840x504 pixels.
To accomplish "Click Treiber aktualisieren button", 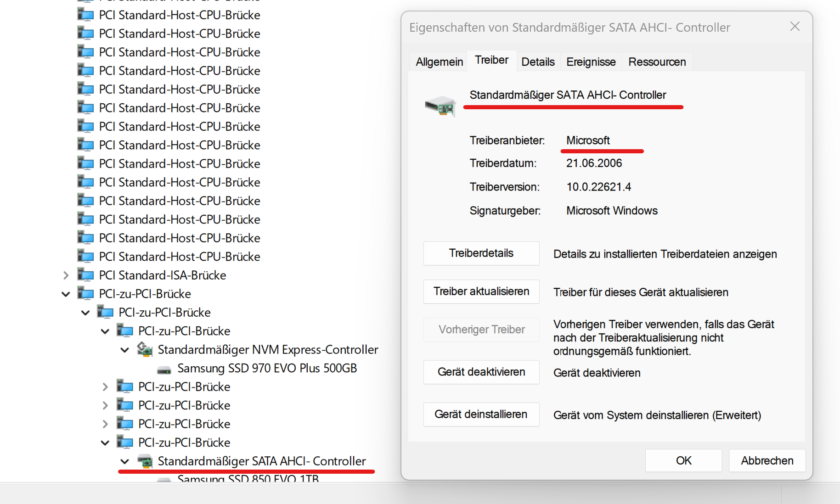I will click(481, 291).
